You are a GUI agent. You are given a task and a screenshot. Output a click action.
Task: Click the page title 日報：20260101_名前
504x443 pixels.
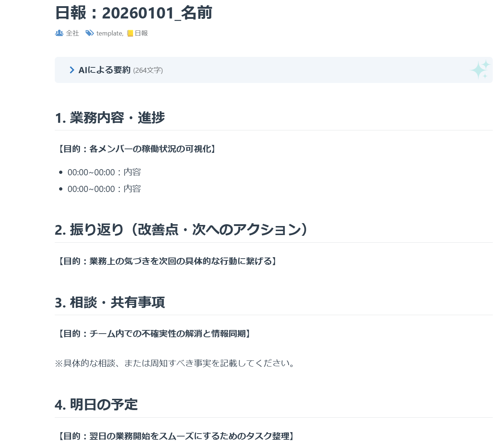133,13
